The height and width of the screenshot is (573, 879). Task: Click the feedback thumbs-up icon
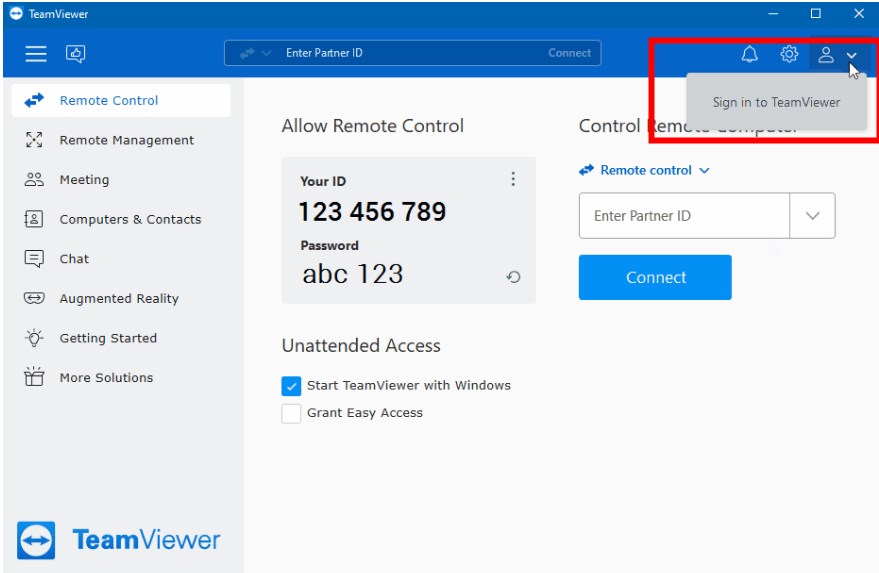[x=76, y=54]
